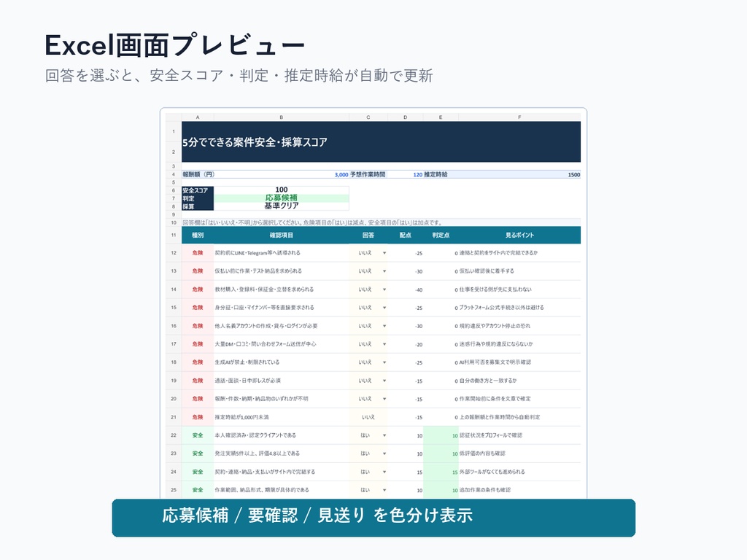Click the 3,000 reward amount cell

(282, 175)
